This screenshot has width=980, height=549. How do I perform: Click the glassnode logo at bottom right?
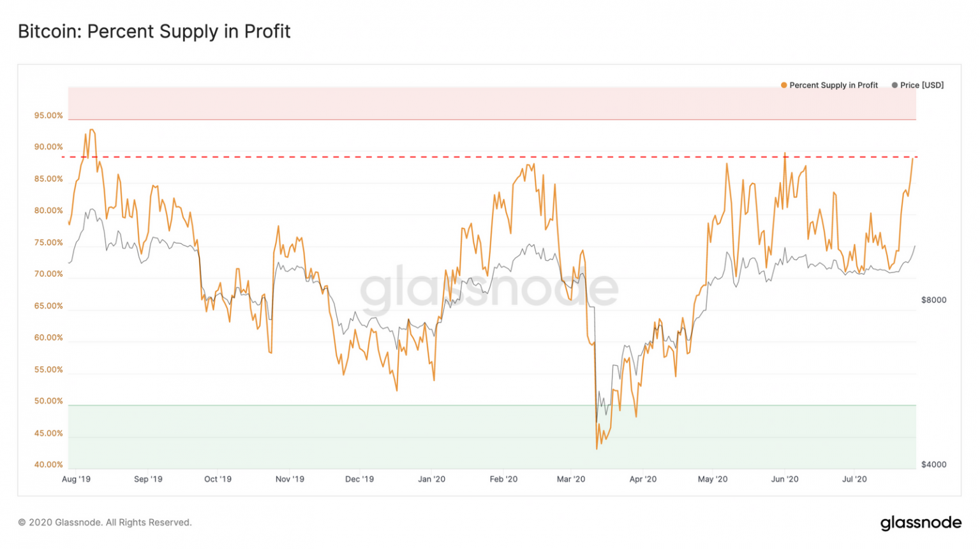click(x=921, y=523)
